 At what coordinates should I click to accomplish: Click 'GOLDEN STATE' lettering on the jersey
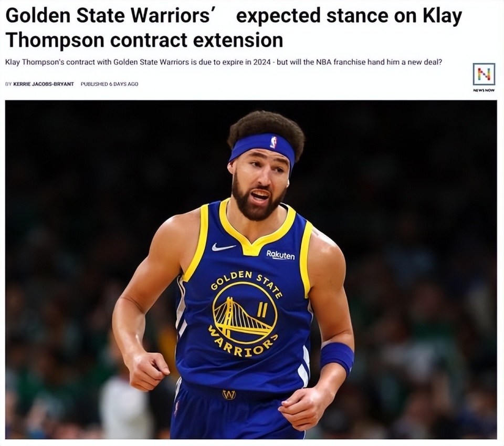pyautogui.click(x=247, y=283)
